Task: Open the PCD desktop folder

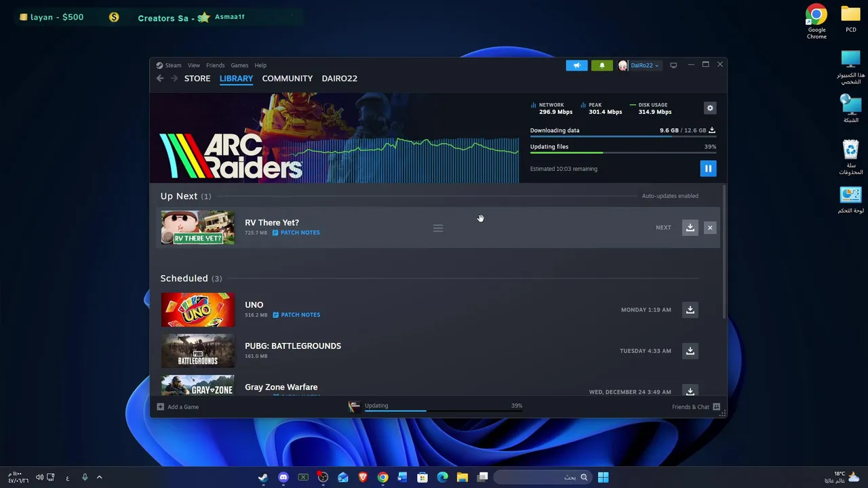Action: click(850, 19)
